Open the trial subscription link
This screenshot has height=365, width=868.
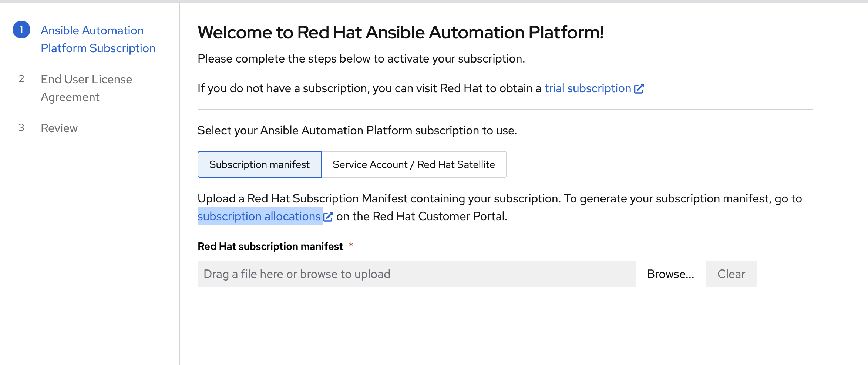click(588, 88)
